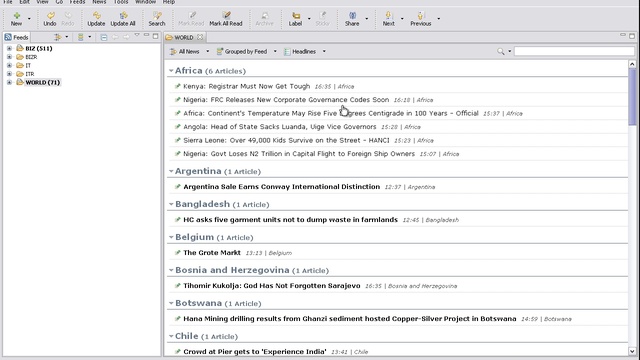Open Africa: Continent's Temperature May Rise headline
The width and height of the screenshot is (640, 360).
(331, 113)
